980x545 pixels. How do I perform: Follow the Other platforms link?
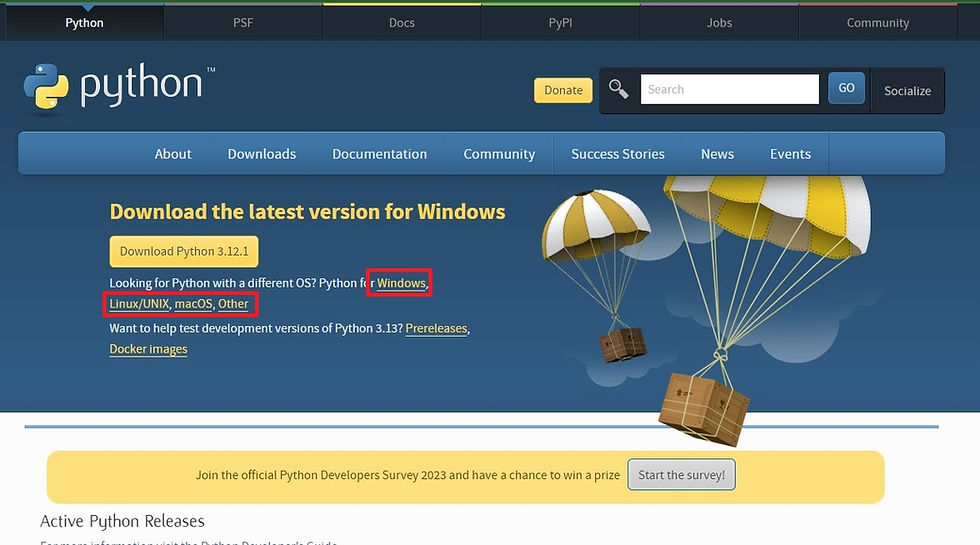point(233,304)
